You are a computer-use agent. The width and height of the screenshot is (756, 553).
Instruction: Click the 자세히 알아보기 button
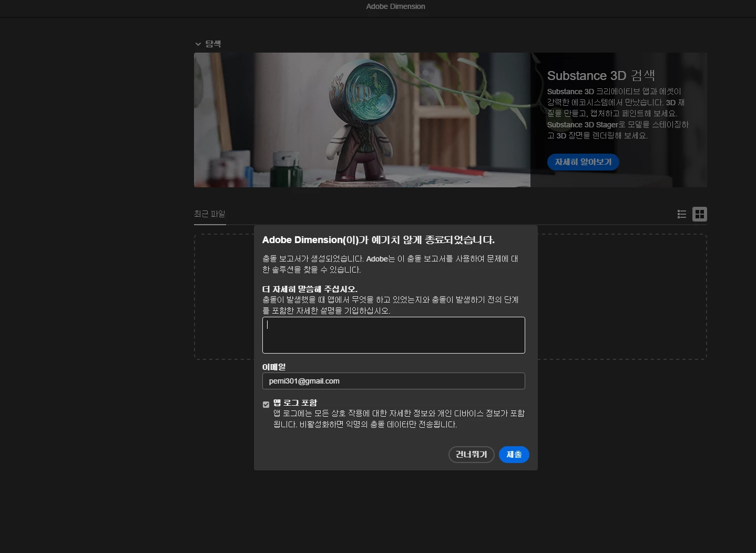tap(583, 162)
